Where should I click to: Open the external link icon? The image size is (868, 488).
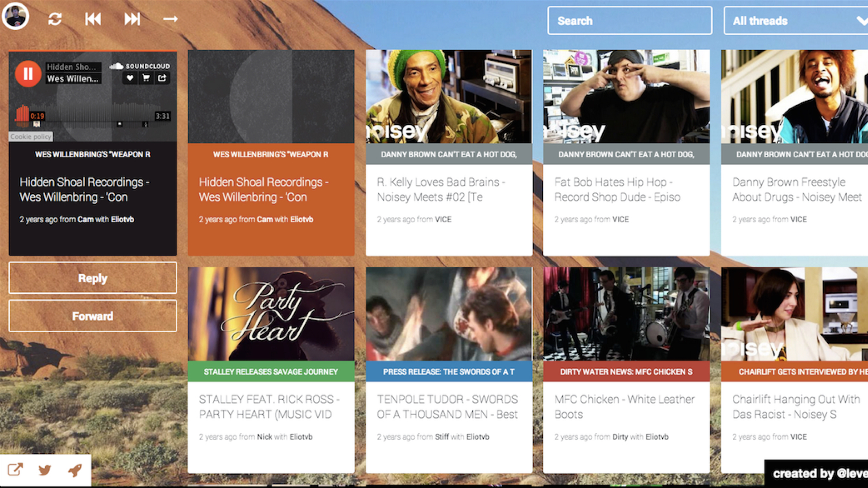pyautogui.click(x=15, y=470)
